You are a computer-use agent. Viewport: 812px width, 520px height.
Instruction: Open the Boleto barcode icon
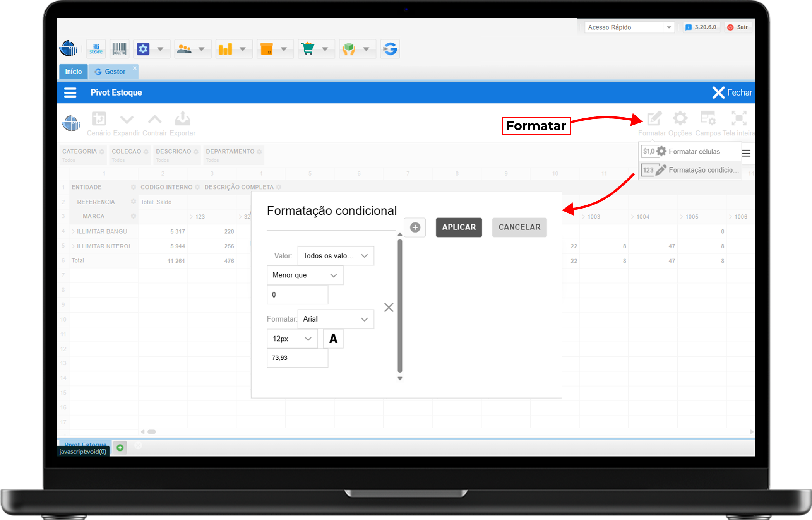tap(119, 49)
